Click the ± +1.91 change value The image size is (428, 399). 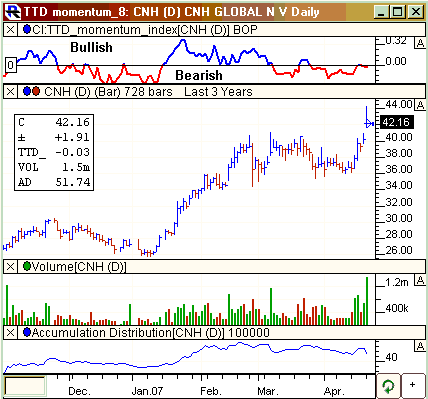pyautogui.click(x=72, y=137)
